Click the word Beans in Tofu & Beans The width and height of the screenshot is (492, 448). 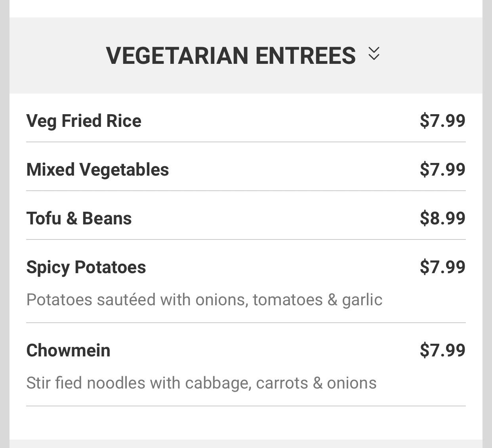point(107,218)
